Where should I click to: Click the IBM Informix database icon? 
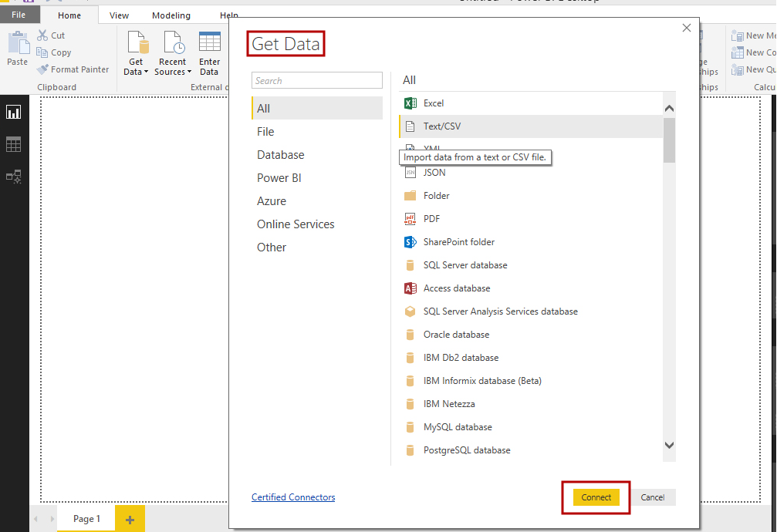coord(410,381)
